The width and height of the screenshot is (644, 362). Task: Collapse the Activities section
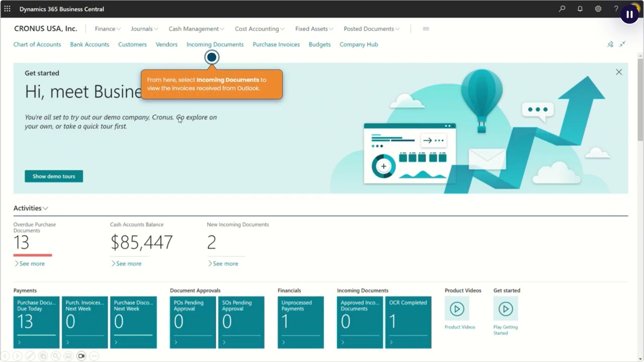[31, 208]
